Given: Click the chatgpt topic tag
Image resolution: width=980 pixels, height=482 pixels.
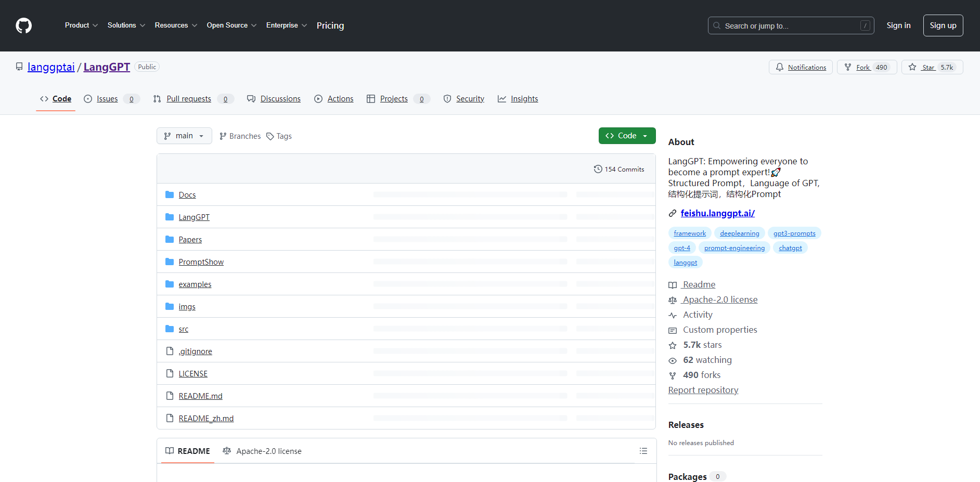Looking at the screenshot, I should pos(790,248).
